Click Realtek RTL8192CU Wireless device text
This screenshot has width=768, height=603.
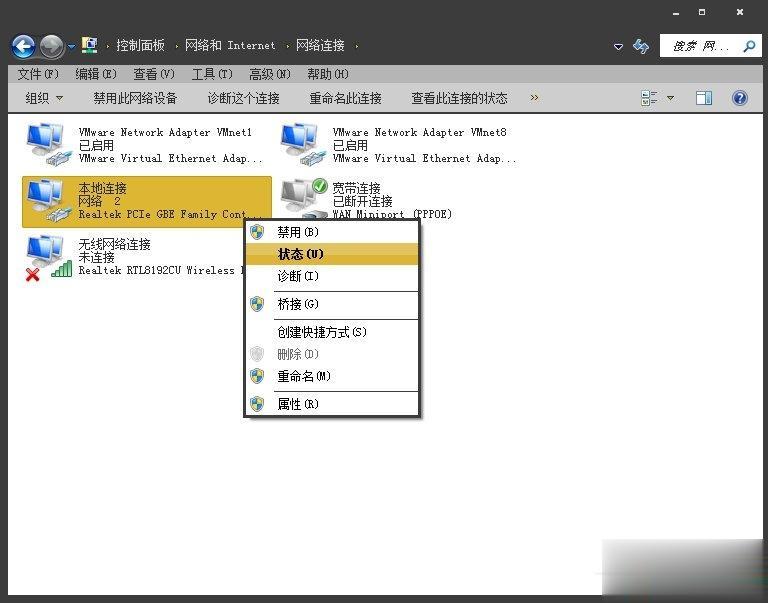point(162,270)
